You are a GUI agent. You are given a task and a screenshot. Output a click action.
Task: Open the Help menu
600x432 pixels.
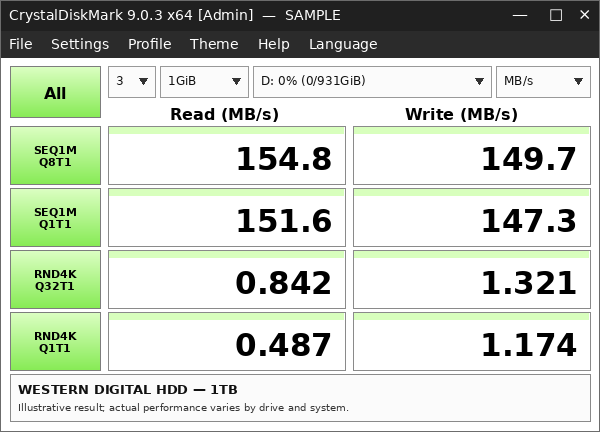(x=274, y=44)
